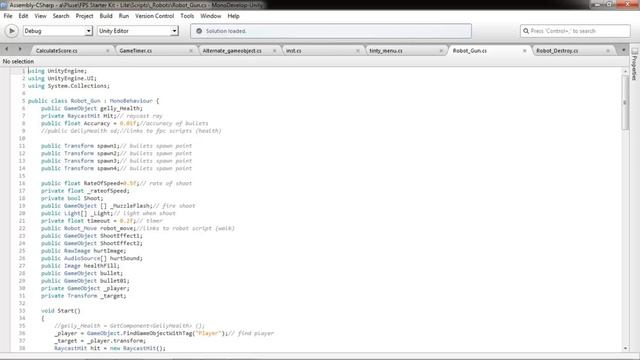This screenshot has width=640, height=360.
Task: Click the editor scroll down arrow
Action: 626,348
